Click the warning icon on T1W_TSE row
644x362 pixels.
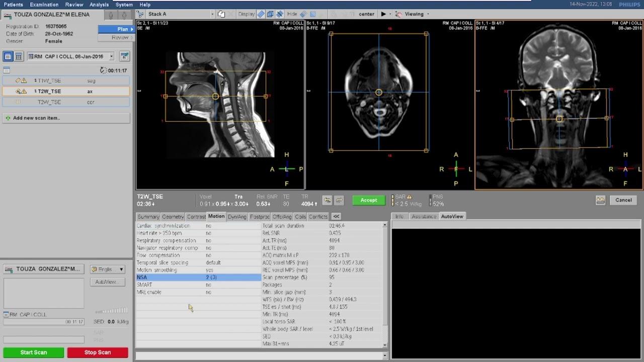(24, 80)
